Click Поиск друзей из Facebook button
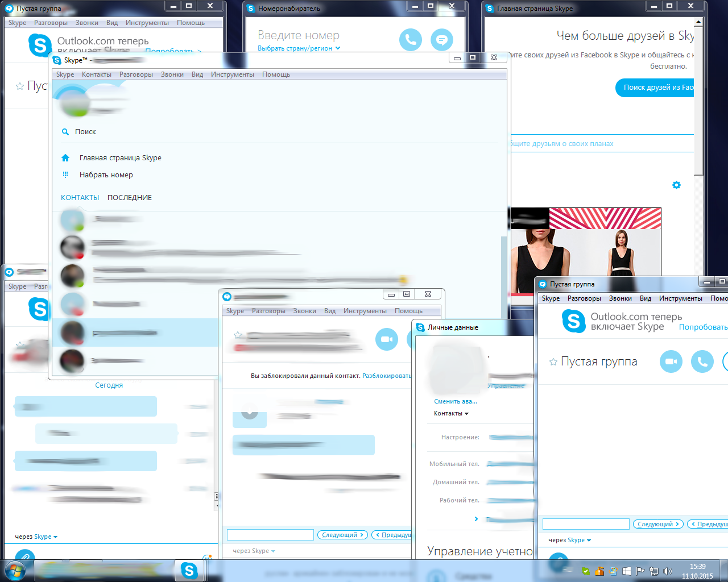 coord(655,88)
